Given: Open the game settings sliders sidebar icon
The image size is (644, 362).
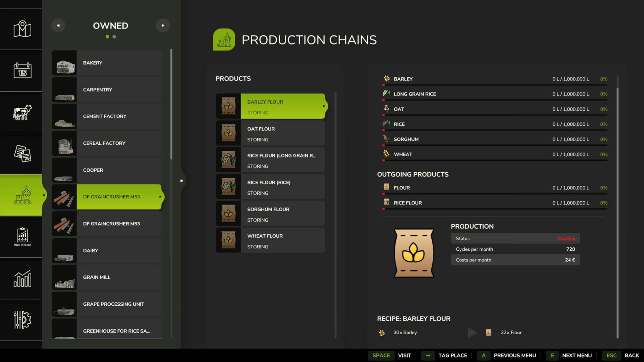Looking at the screenshot, I should click(22, 320).
